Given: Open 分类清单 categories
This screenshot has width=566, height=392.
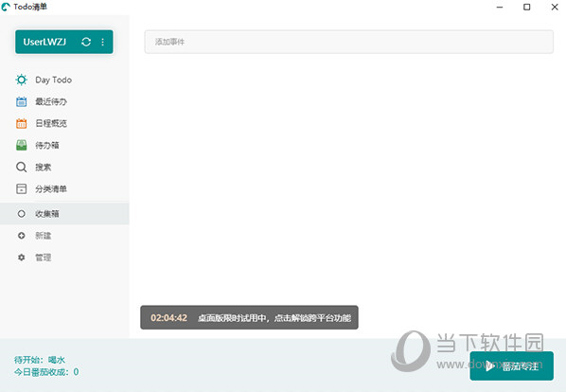Looking at the screenshot, I should pos(51,188).
